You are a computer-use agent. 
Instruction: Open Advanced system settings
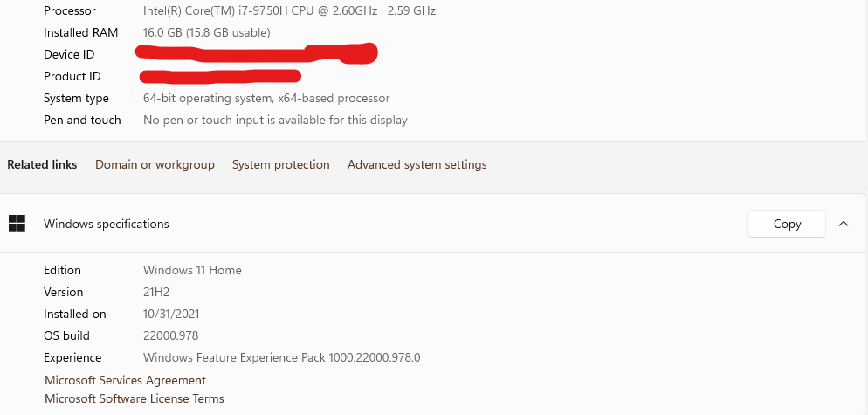417,164
